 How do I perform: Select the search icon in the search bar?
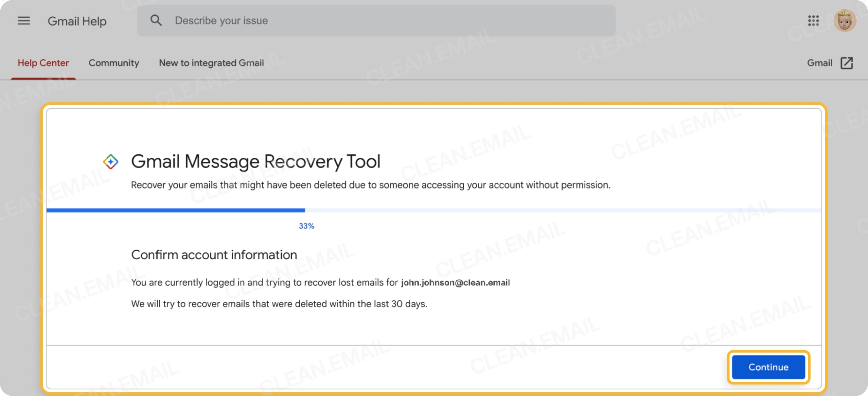point(156,20)
